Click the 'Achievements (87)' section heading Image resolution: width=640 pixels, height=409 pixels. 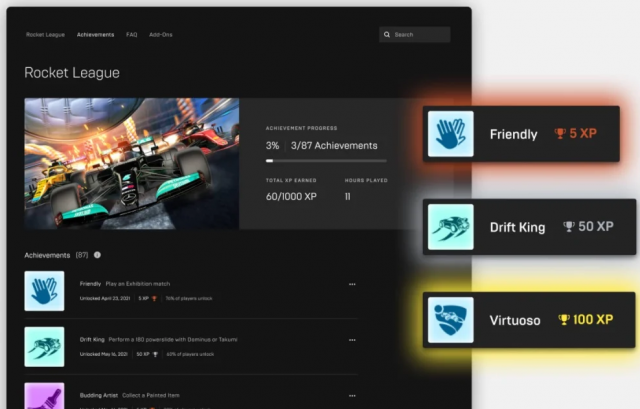point(56,255)
